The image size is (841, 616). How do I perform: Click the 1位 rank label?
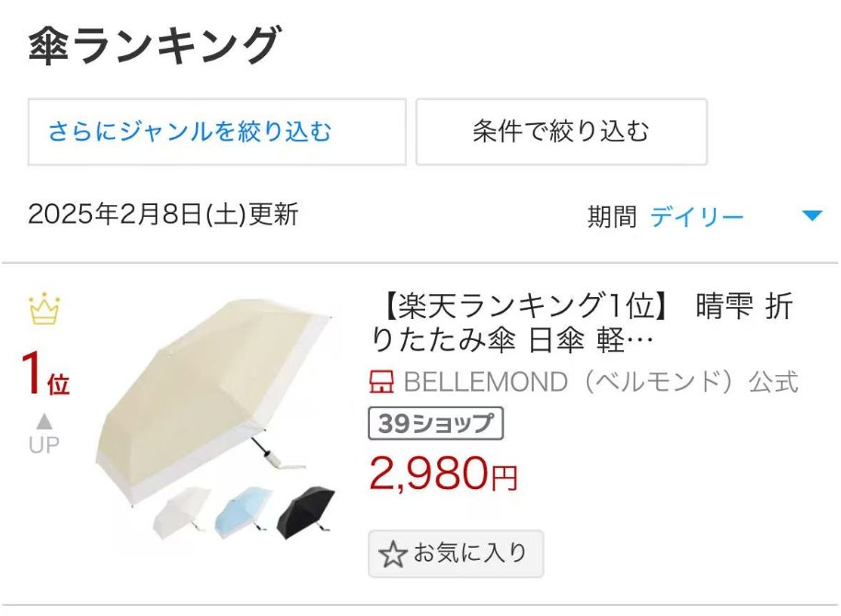click(44, 375)
